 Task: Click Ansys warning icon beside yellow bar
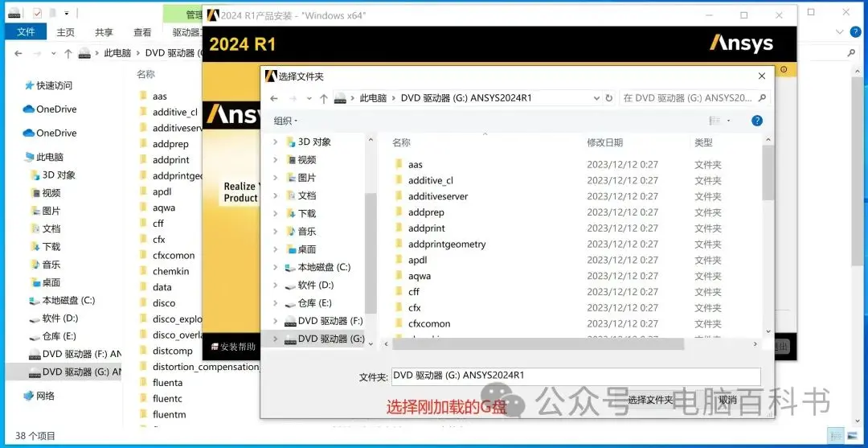pyautogui.click(x=784, y=70)
